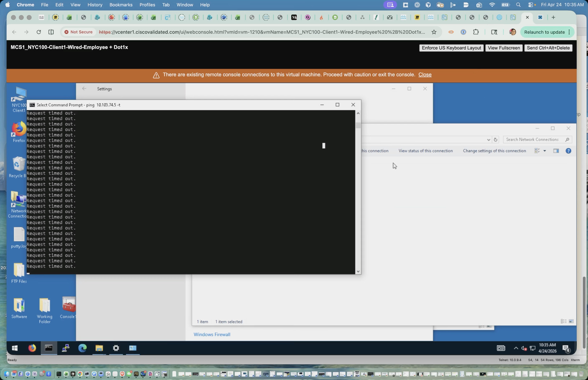Click Enforce US Keyboard Layout button
The width and height of the screenshot is (588, 380).
pyautogui.click(x=451, y=48)
